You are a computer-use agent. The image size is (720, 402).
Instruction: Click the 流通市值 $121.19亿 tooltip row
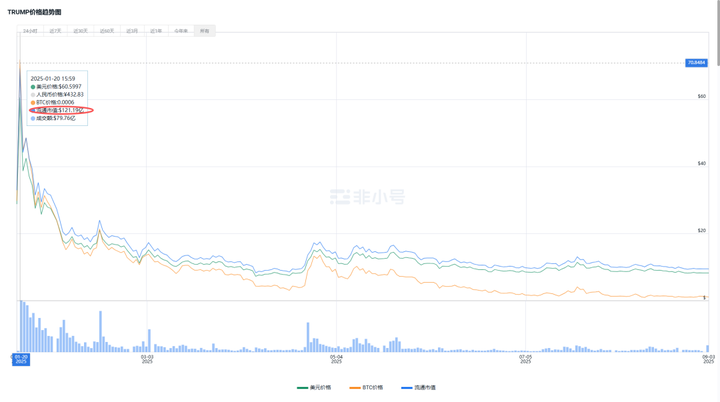click(x=58, y=110)
